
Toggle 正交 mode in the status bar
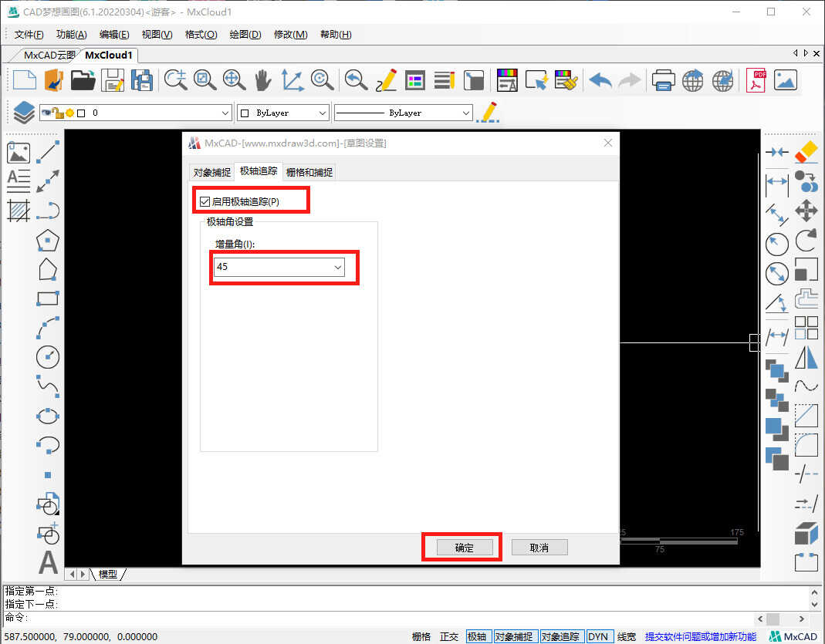pos(449,636)
